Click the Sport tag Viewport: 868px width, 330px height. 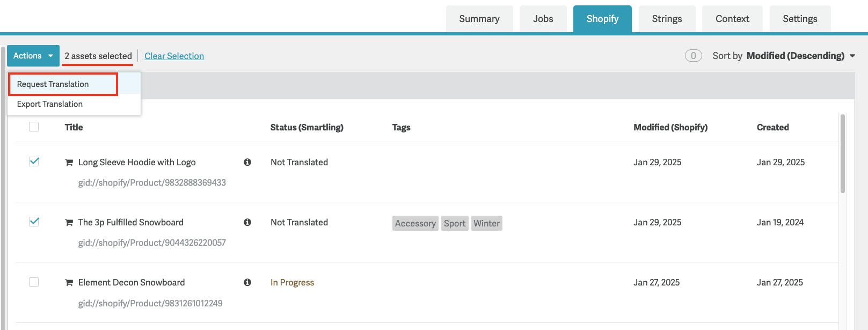coord(455,223)
